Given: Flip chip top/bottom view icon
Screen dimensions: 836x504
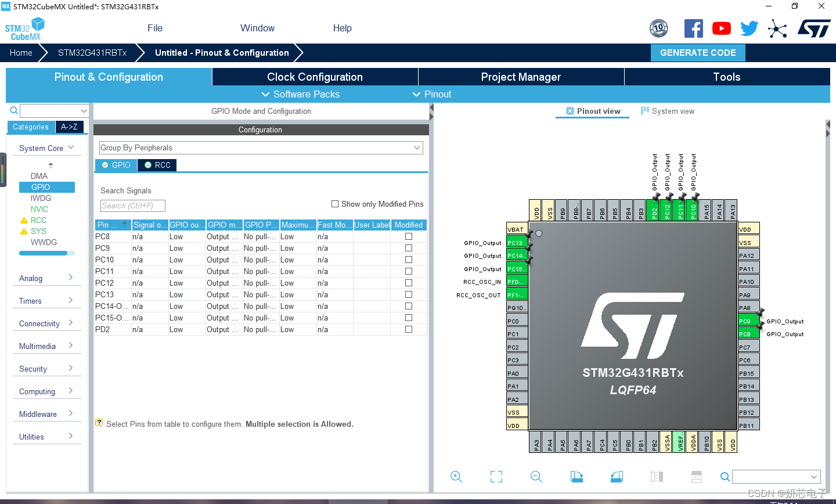Looking at the screenshot, I should [x=657, y=477].
